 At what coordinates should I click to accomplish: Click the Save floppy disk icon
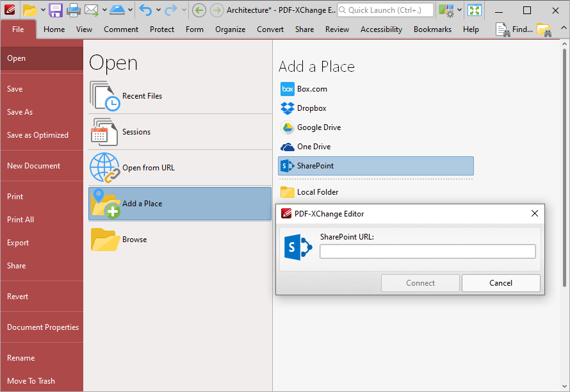56,10
